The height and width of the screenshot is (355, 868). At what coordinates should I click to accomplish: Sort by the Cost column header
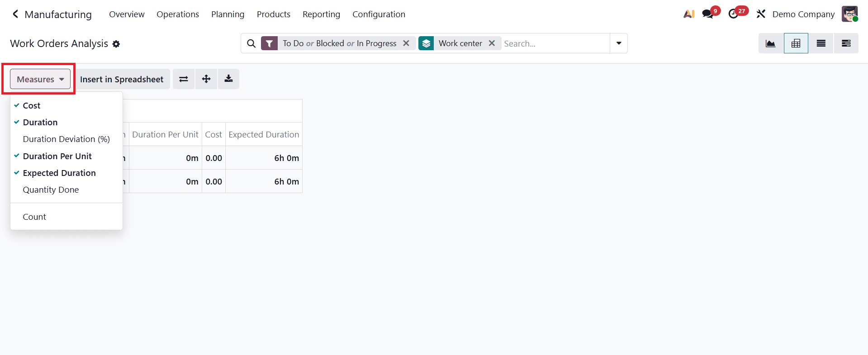[x=213, y=134]
